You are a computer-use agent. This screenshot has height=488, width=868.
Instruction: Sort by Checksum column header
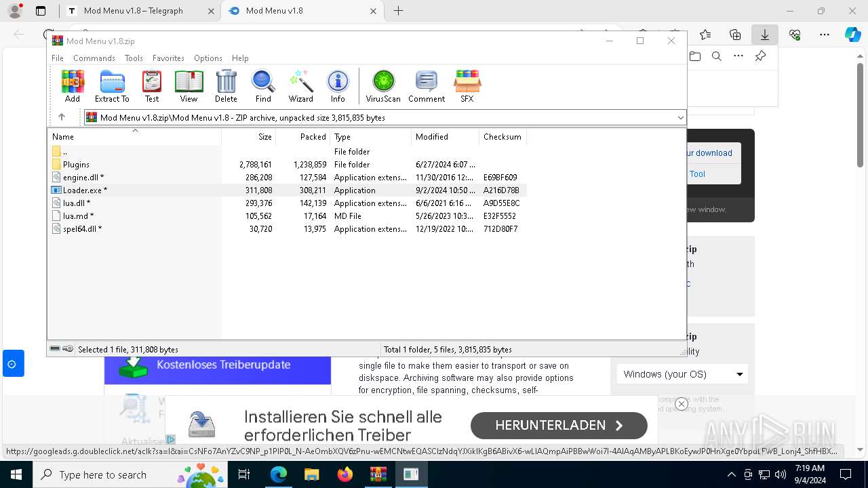coord(502,136)
